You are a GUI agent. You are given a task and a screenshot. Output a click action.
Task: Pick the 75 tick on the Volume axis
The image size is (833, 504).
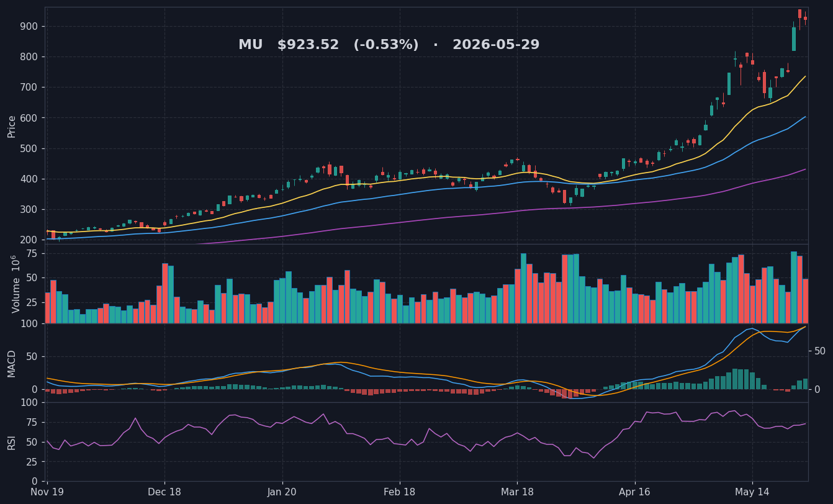pos(32,253)
